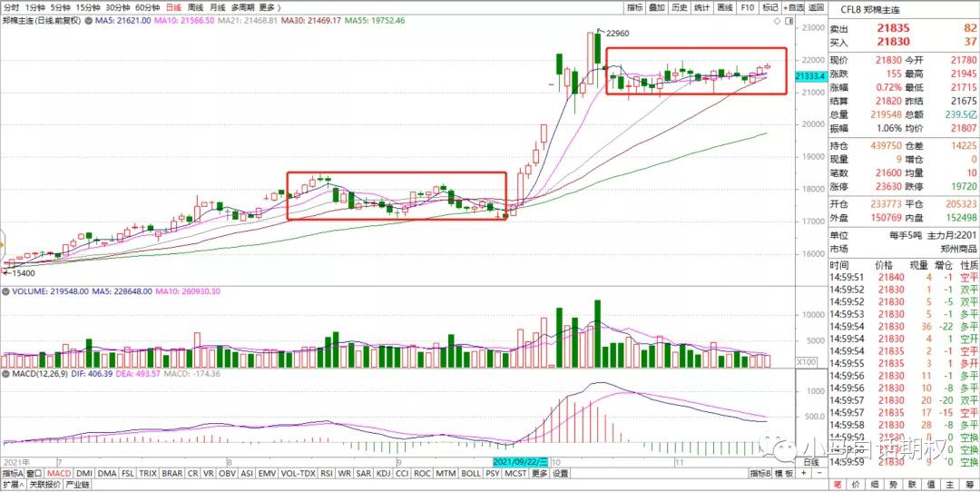Open the 关联报价 tab

pyautogui.click(x=44, y=485)
